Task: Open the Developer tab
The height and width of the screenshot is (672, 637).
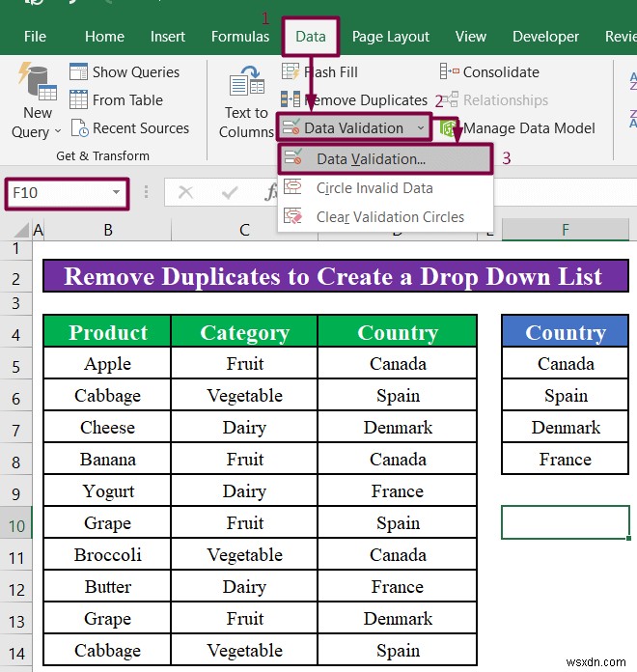Action: (545, 37)
